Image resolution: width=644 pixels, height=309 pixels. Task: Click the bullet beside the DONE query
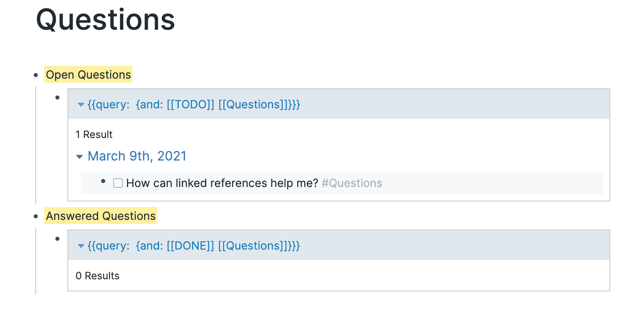tap(57, 238)
